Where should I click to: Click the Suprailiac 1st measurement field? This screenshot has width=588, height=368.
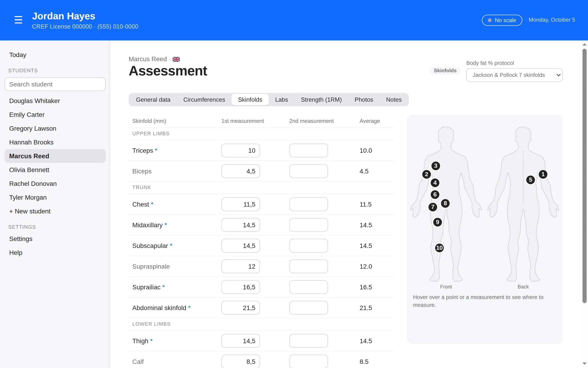click(240, 287)
